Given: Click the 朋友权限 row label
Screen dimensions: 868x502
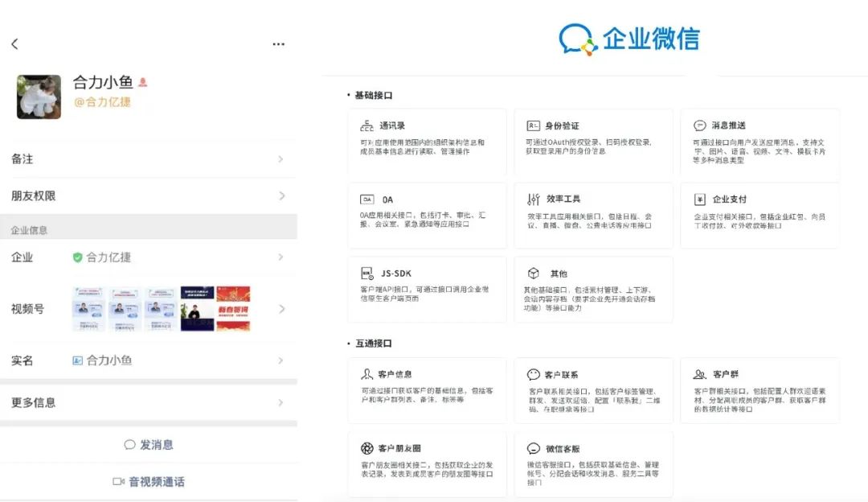Looking at the screenshot, I should pos(33,195).
